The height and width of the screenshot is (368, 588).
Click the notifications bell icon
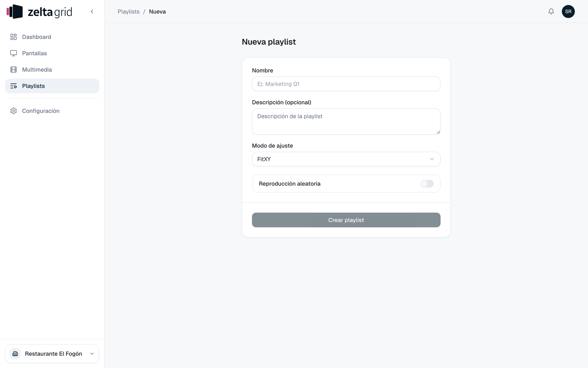[x=551, y=11]
